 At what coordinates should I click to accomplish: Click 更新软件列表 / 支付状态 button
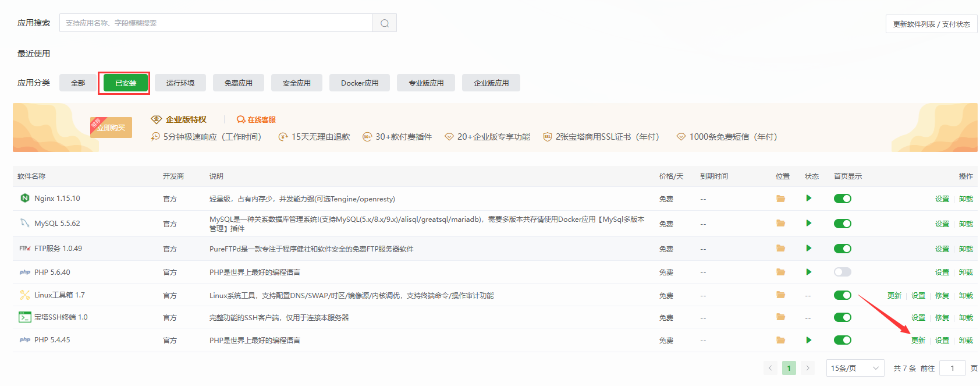[x=931, y=24]
